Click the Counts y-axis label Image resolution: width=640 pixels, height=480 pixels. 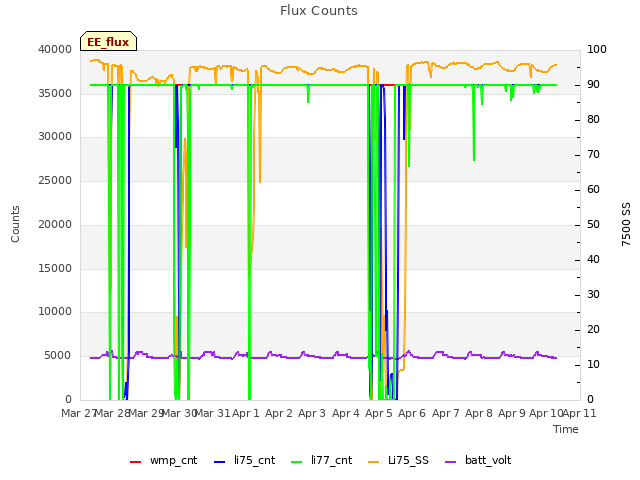15,224
